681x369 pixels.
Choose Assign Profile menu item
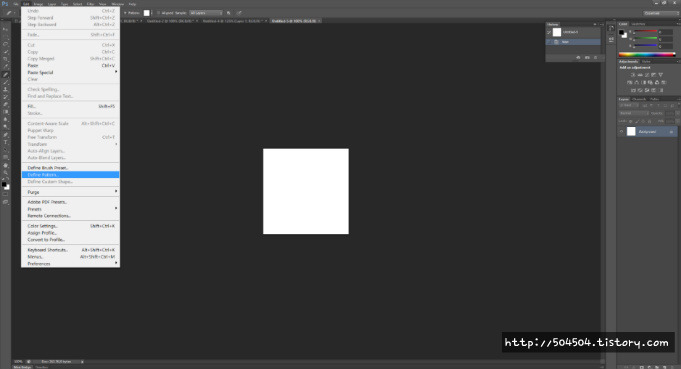(x=70, y=233)
